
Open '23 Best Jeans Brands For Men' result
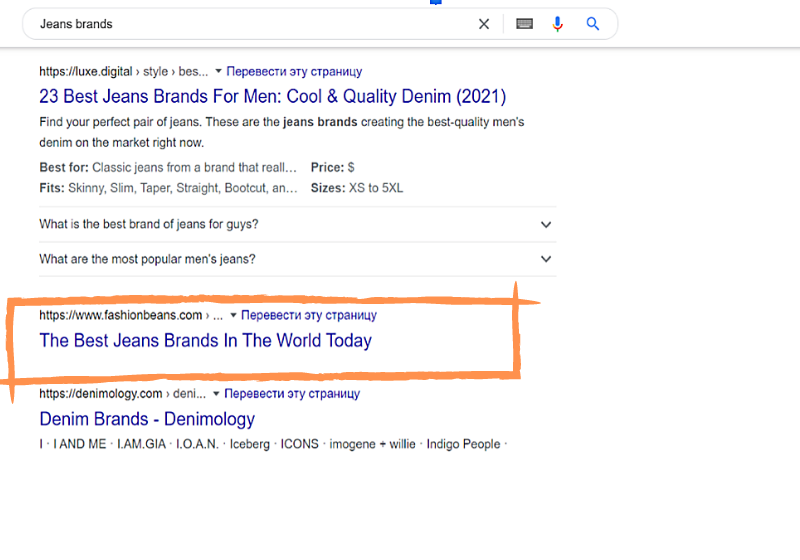click(x=272, y=96)
